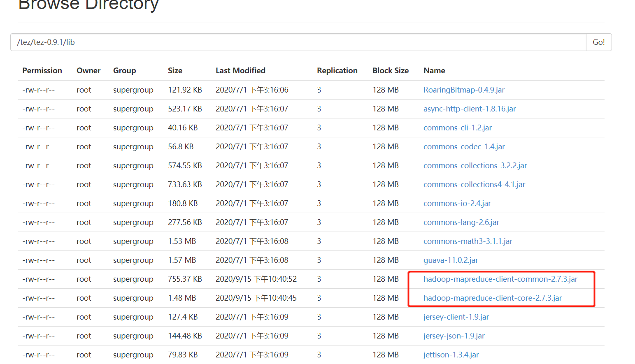Open commons-collections4-4.1.jar link
The image size is (635, 364).
[474, 184]
